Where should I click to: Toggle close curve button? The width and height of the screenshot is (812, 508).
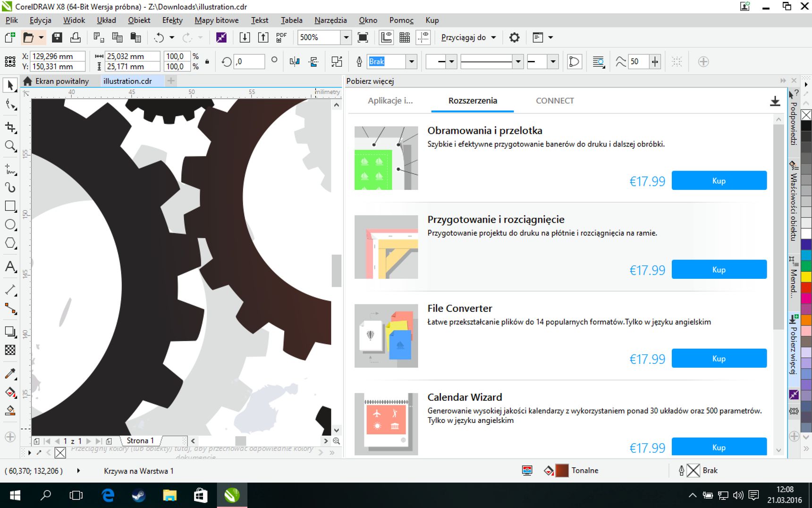[574, 61]
